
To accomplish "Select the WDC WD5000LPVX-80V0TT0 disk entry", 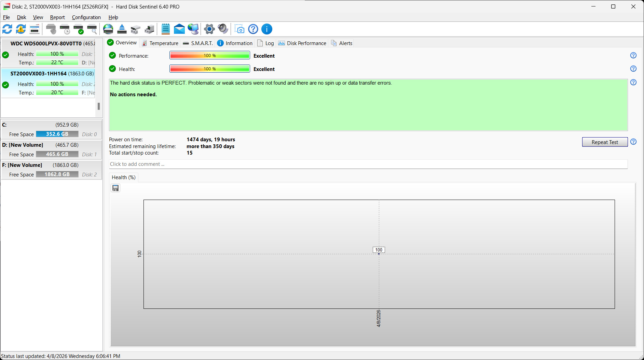I will pos(48,53).
